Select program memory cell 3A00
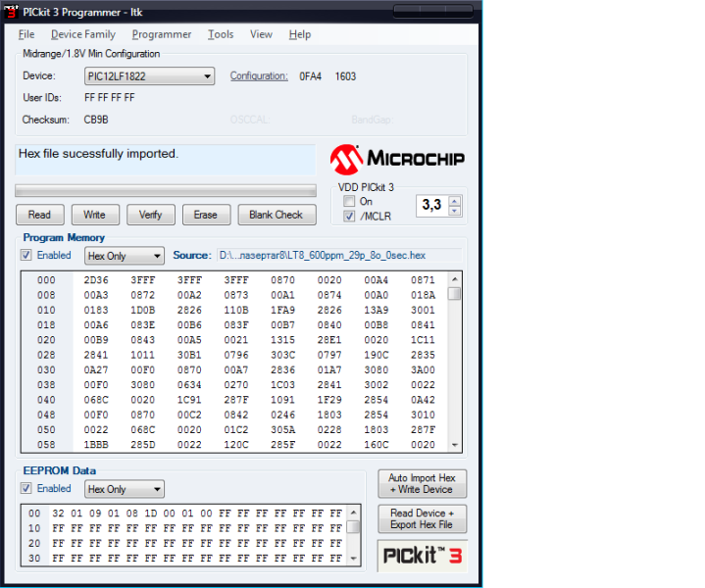705x588 pixels. [423, 370]
